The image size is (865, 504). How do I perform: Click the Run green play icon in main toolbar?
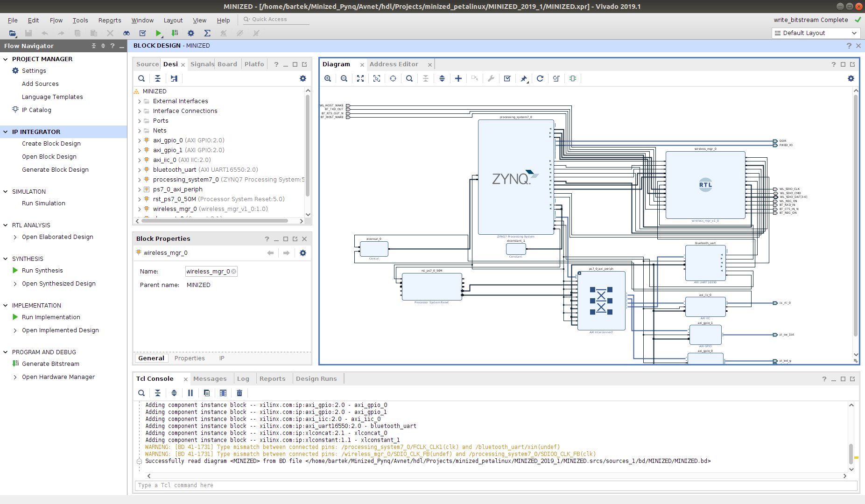click(x=159, y=33)
